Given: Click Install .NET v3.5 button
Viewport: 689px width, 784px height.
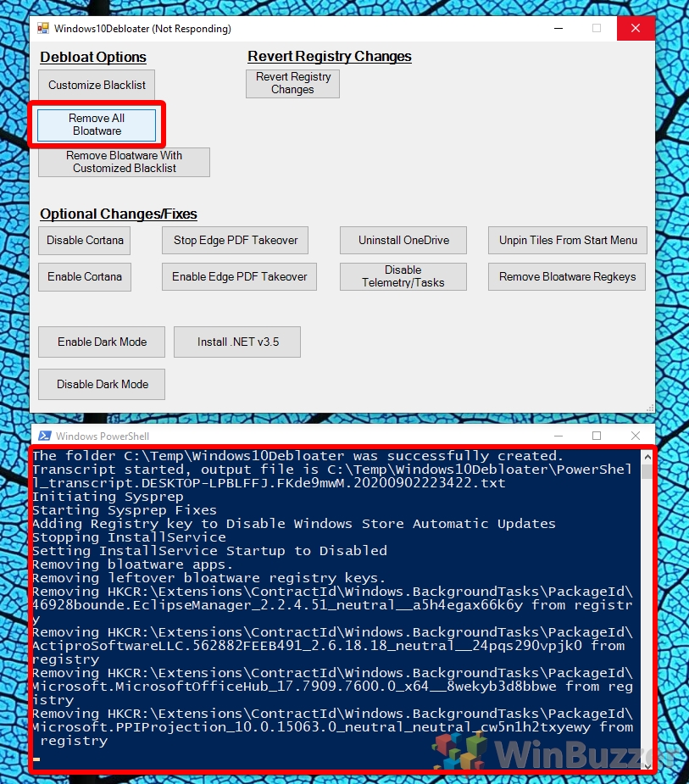Looking at the screenshot, I should pos(237,342).
